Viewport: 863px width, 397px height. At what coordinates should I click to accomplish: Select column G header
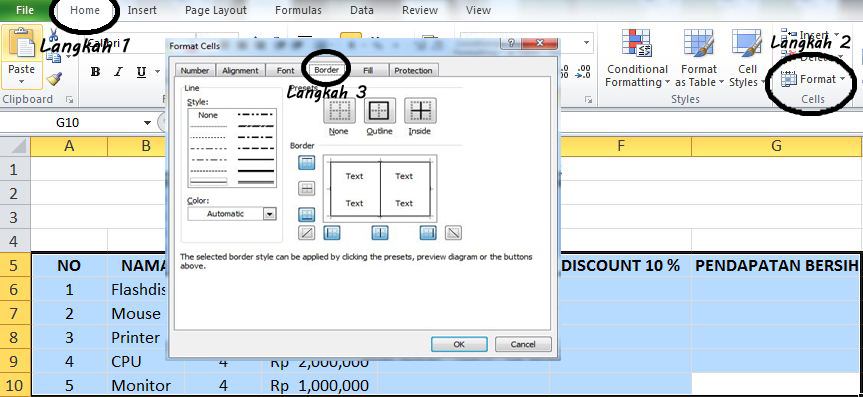(x=777, y=146)
